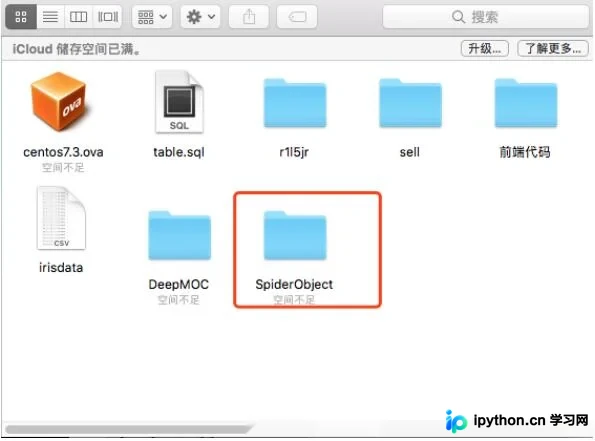
Task: Focus the 搜索 search field
Action: coord(486,17)
